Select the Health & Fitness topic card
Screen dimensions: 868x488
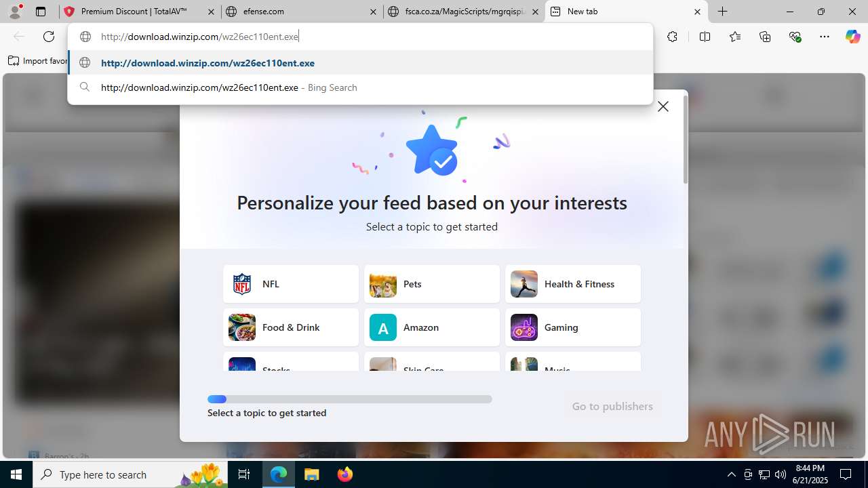[x=573, y=284]
